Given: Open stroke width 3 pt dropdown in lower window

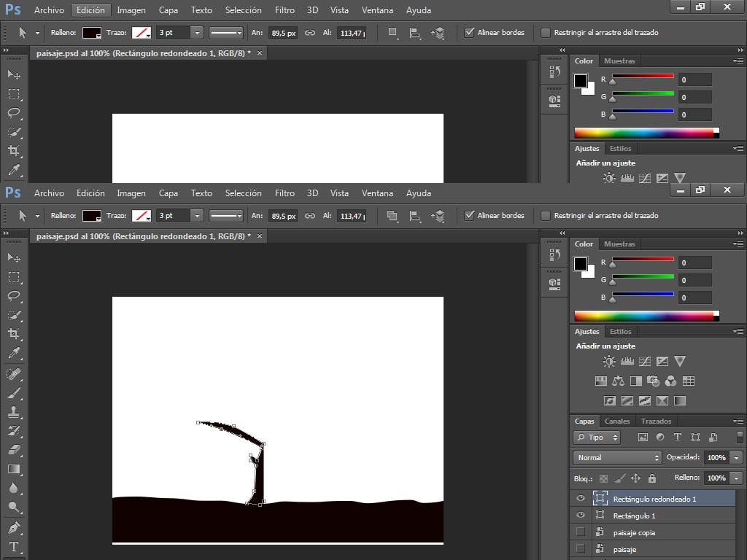Looking at the screenshot, I should click(x=197, y=216).
